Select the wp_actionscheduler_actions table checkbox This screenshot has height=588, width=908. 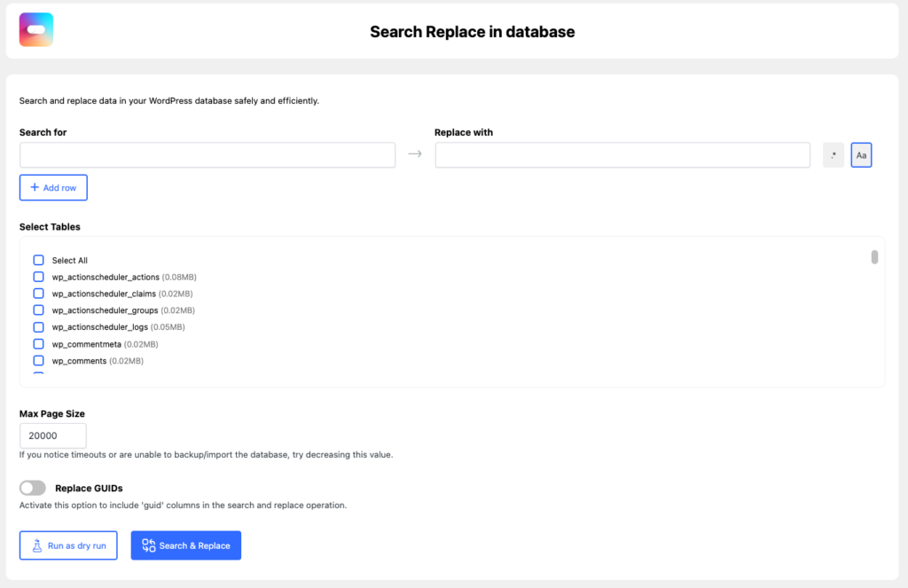click(38, 277)
